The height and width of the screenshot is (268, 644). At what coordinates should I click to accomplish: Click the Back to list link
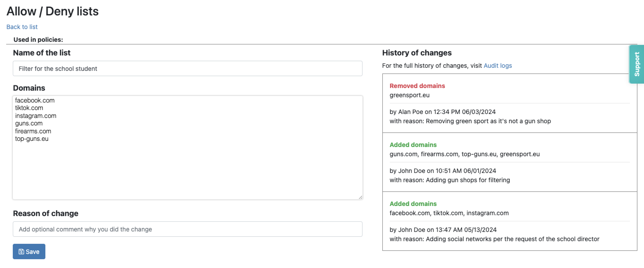[22, 27]
